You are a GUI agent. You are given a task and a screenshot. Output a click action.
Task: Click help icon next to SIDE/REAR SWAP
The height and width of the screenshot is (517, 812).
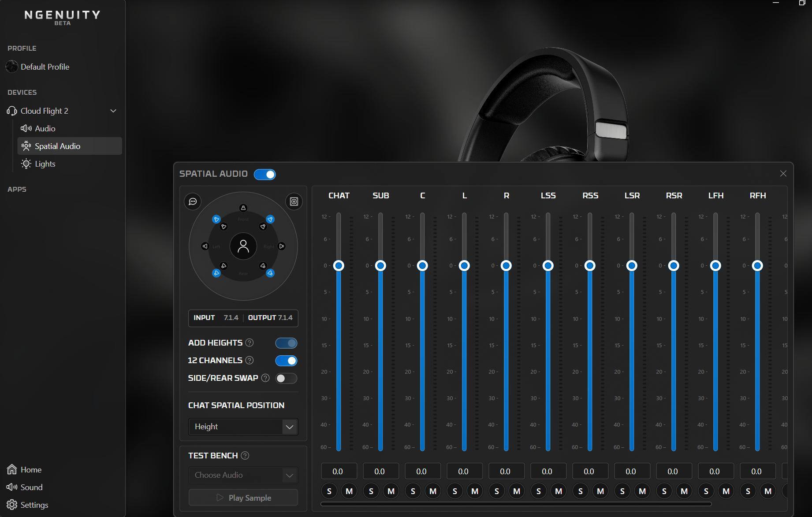coord(265,378)
